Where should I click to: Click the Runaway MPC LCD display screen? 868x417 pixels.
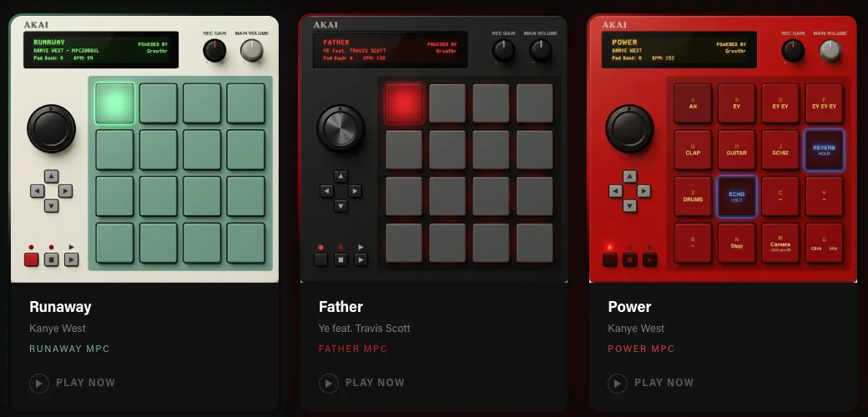click(101, 50)
